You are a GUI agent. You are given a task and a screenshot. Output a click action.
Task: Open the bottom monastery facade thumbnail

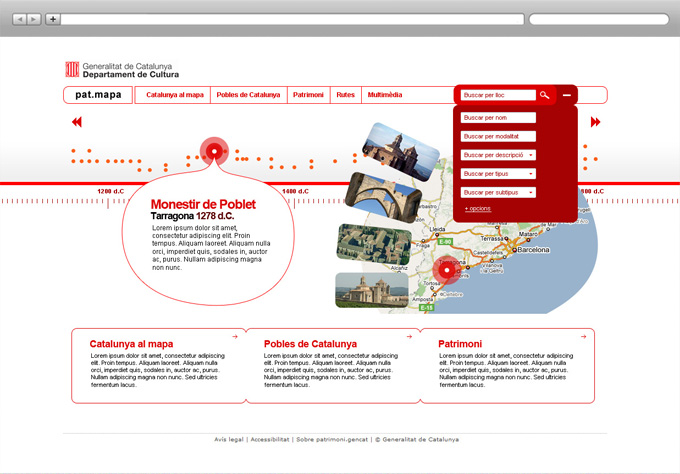click(x=372, y=290)
